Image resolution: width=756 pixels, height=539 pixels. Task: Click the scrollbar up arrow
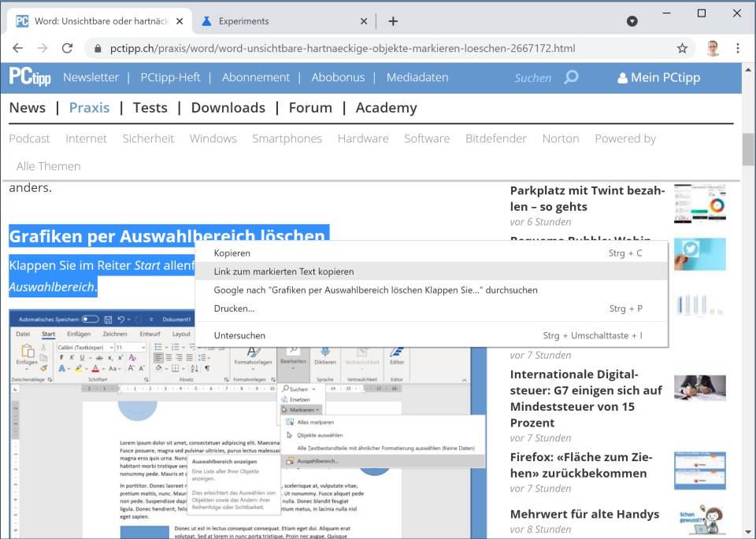click(x=748, y=69)
